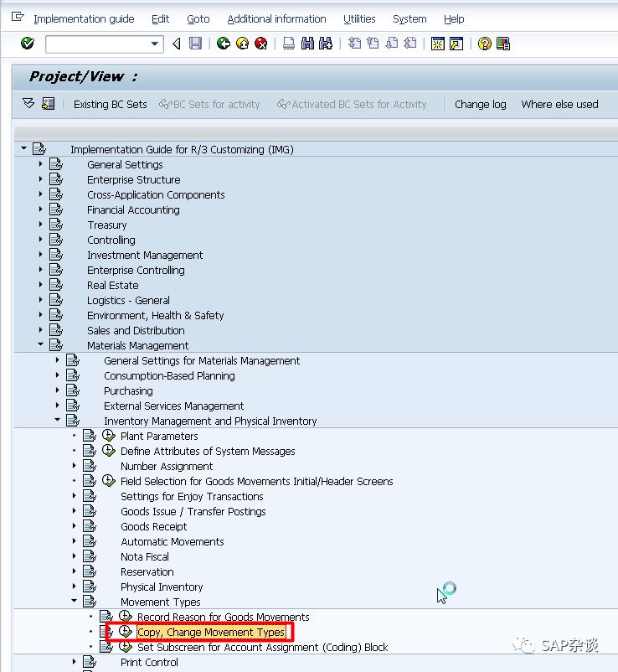
Task: Click the yellow Exit arrow icon
Action: point(242,44)
